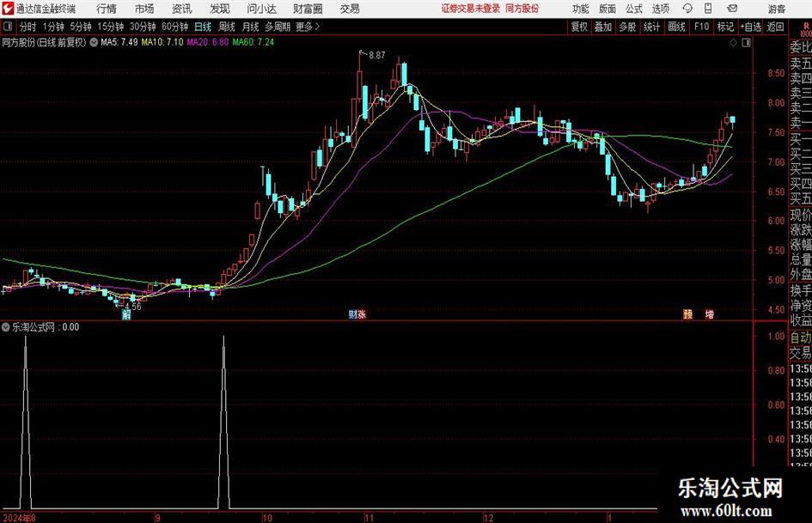The image size is (812, 523).
Task: Expand the 更多 periods list
Action: (308, 27)
